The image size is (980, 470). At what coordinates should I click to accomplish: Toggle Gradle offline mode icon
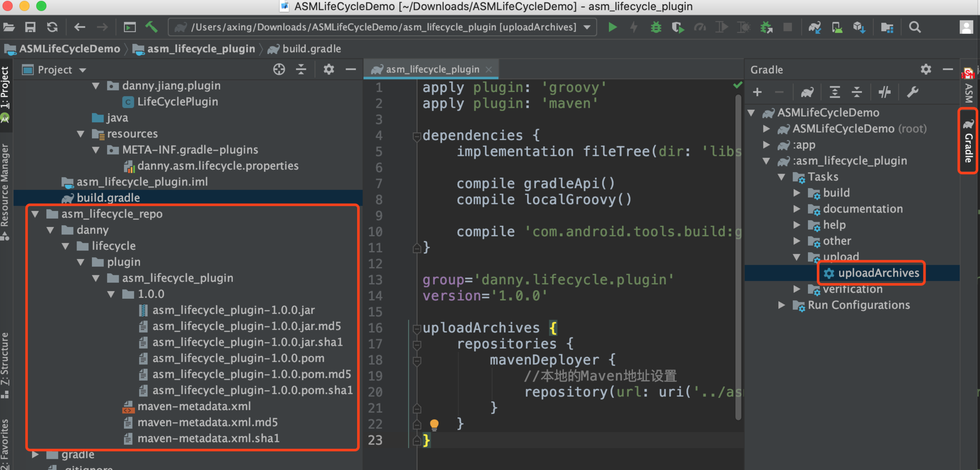pyautogui.click(x=885, y=92)
